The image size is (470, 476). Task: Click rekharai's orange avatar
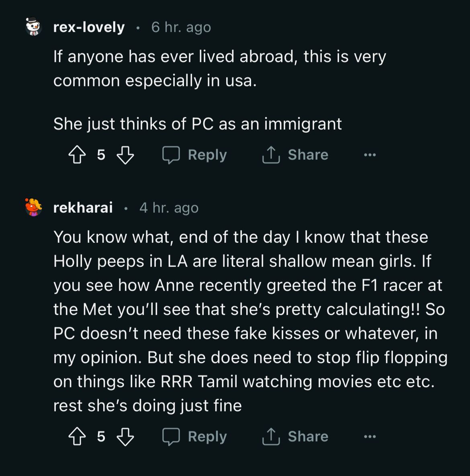click(x=34, y=207)
